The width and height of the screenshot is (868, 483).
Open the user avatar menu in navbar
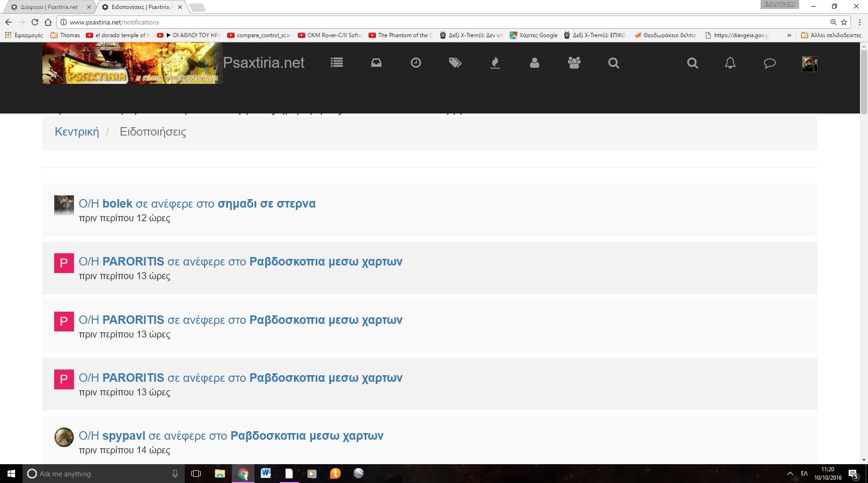pyautogui.click(x=810, y=64)
